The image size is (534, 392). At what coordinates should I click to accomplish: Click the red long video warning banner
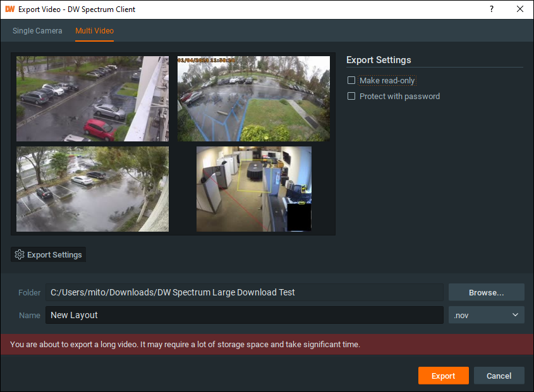[267, 345]
